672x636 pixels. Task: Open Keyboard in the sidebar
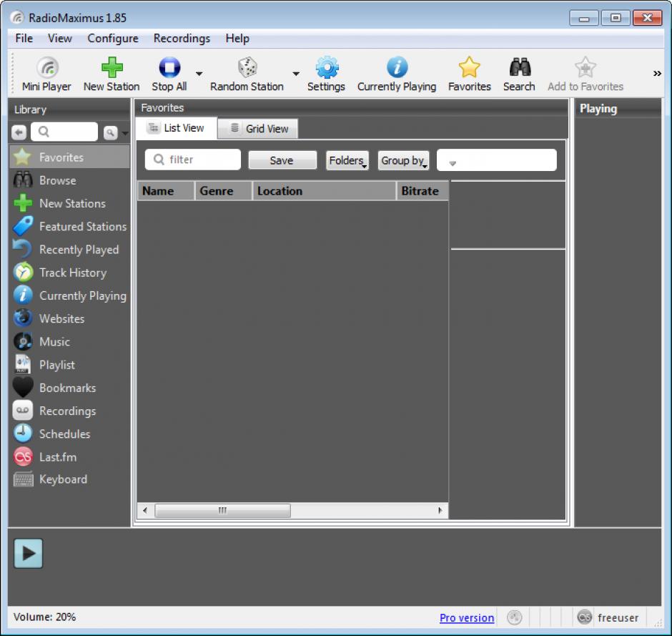click(69, 479)
